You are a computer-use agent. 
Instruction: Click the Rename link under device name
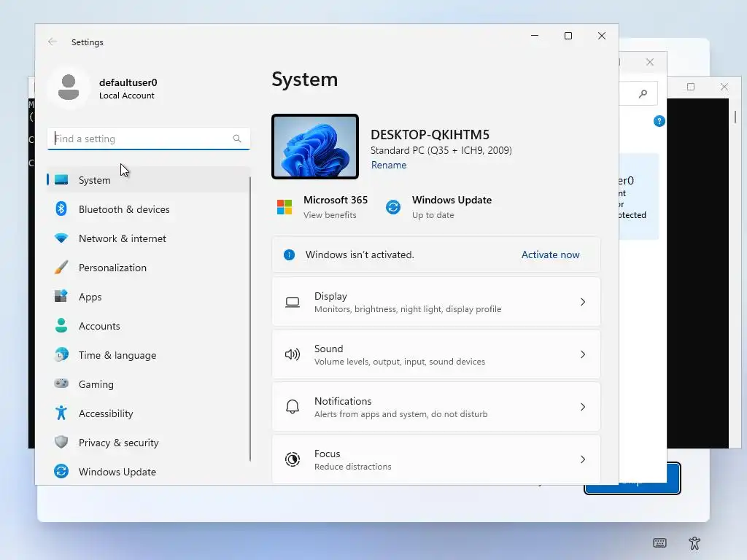pyautogui.click(x=389, y=165)
